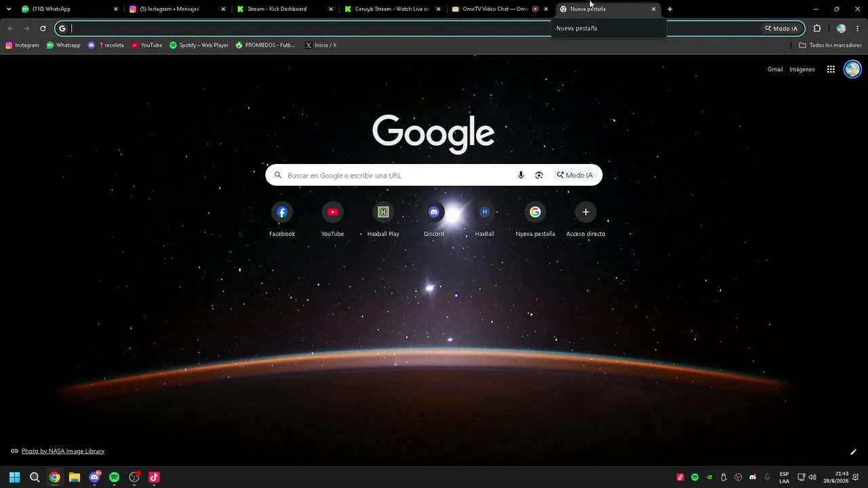Screen dimensions: 868x488
Task: Open Spotify from the taskbar
Action: 115,477
